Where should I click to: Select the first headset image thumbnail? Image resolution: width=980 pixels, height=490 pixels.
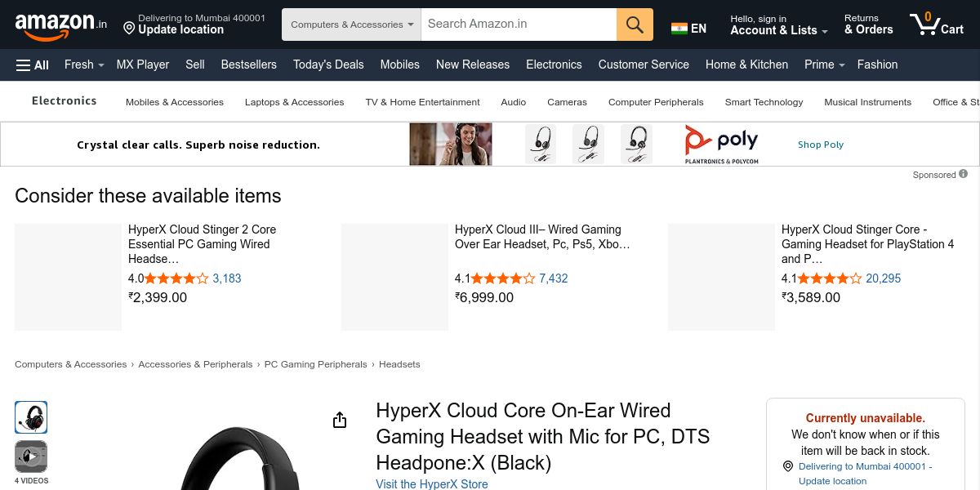tap(31, 417)
